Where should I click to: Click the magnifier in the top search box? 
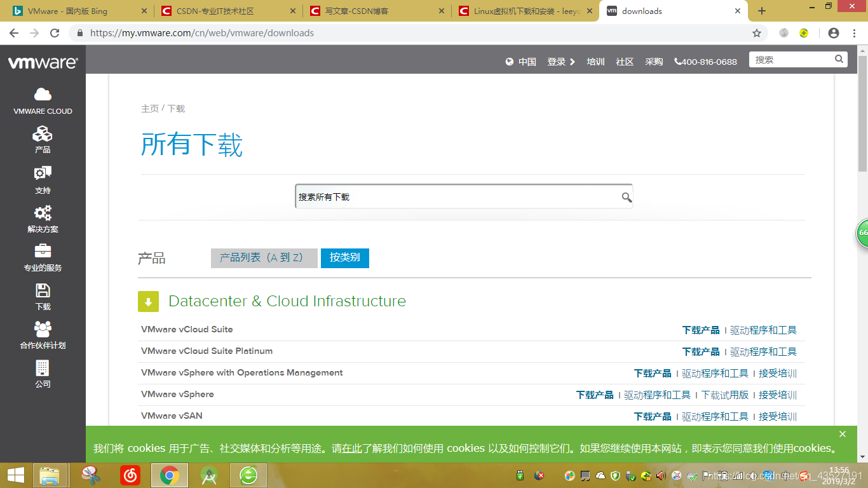(x=839, y=59)
